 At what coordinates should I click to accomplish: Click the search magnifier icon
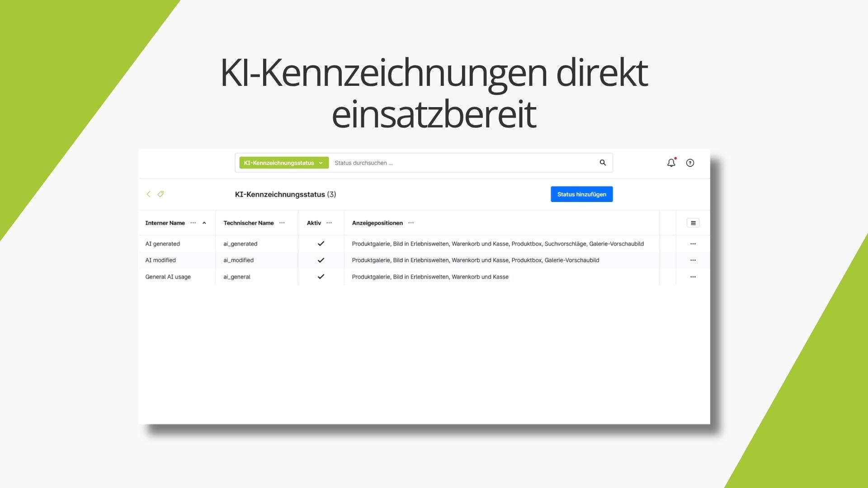[x=603, y=163]
